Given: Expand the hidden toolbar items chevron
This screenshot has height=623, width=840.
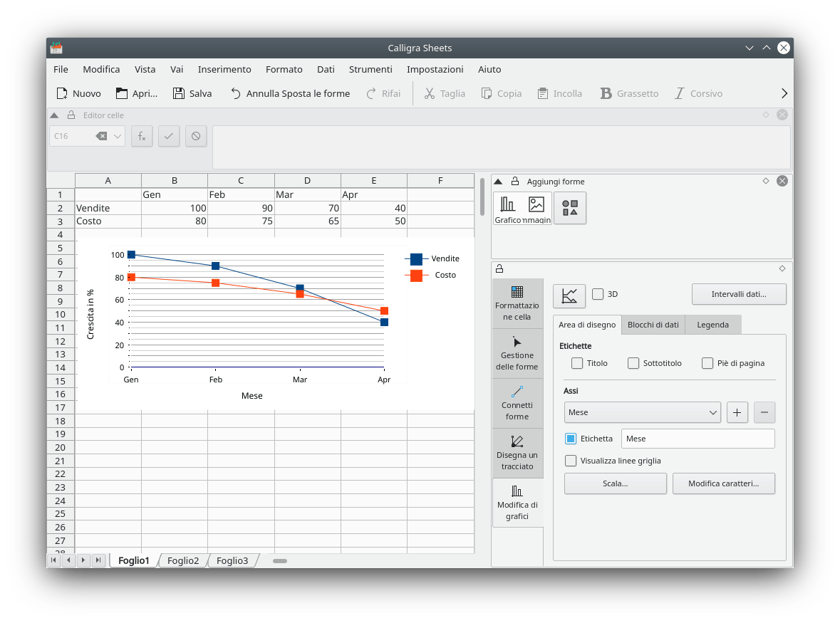Looking at the screenshot, I should [x=784, y=93].
